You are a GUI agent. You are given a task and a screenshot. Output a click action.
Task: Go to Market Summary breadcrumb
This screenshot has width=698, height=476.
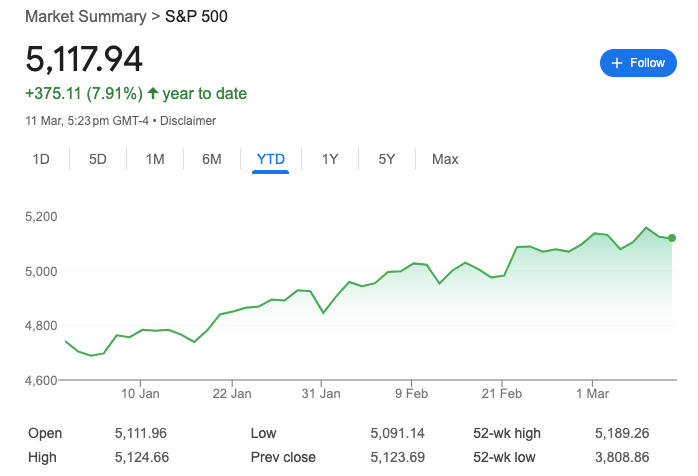(x=85, y=16)
